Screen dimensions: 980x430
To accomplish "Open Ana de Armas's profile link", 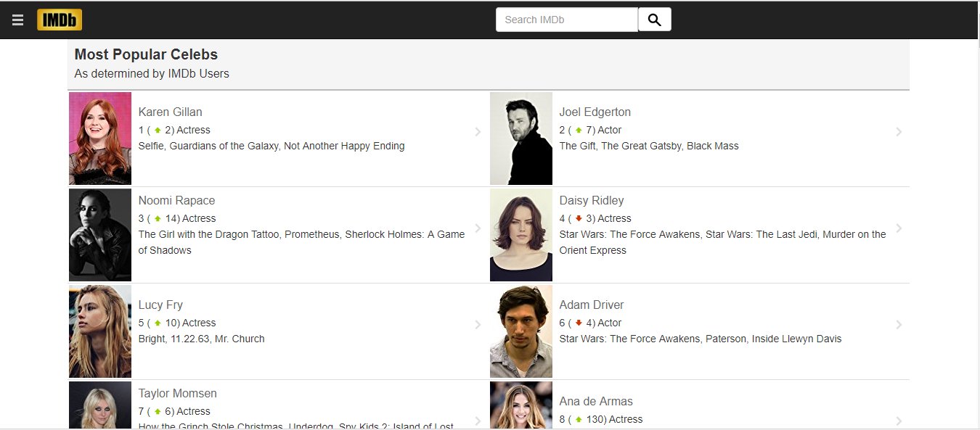I will click(x=596, y=401).
